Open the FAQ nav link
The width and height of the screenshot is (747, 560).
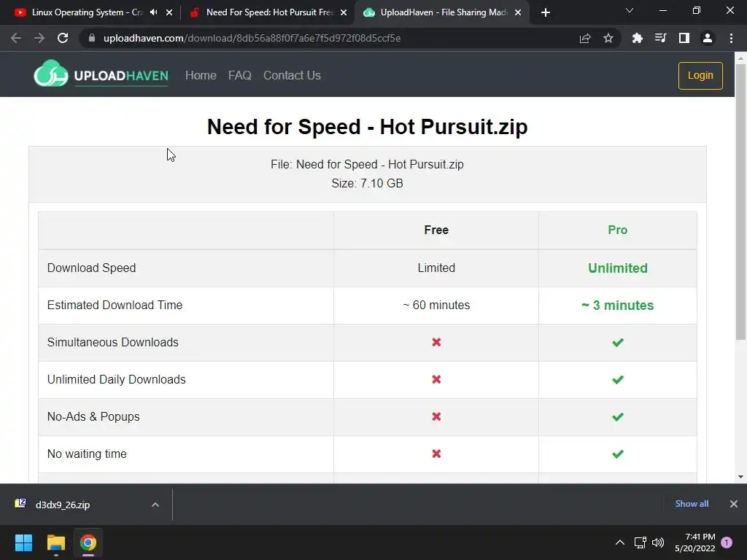tap(239, 75)
